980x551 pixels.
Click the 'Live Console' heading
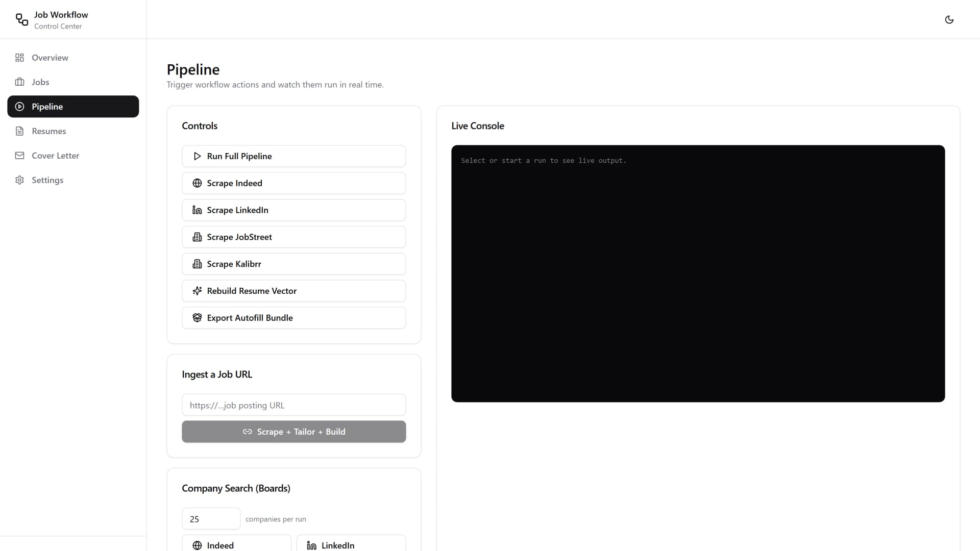[x=478, y=126]
